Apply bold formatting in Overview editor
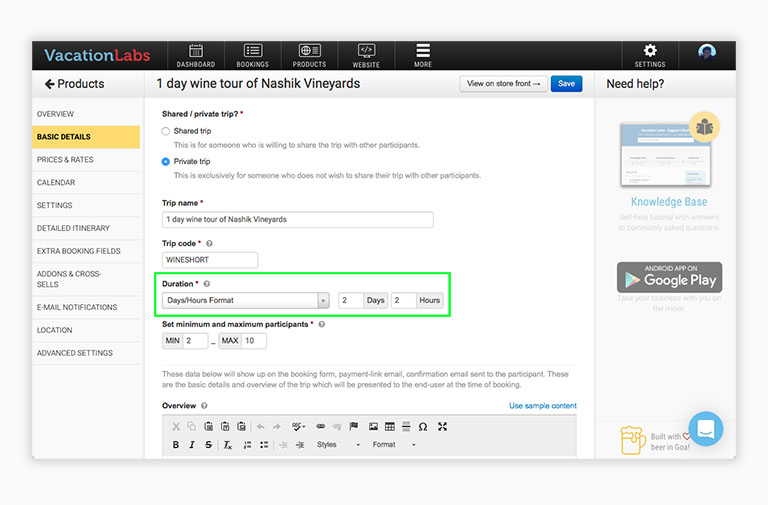Screen dimensions: 768x505 (176, 445)
